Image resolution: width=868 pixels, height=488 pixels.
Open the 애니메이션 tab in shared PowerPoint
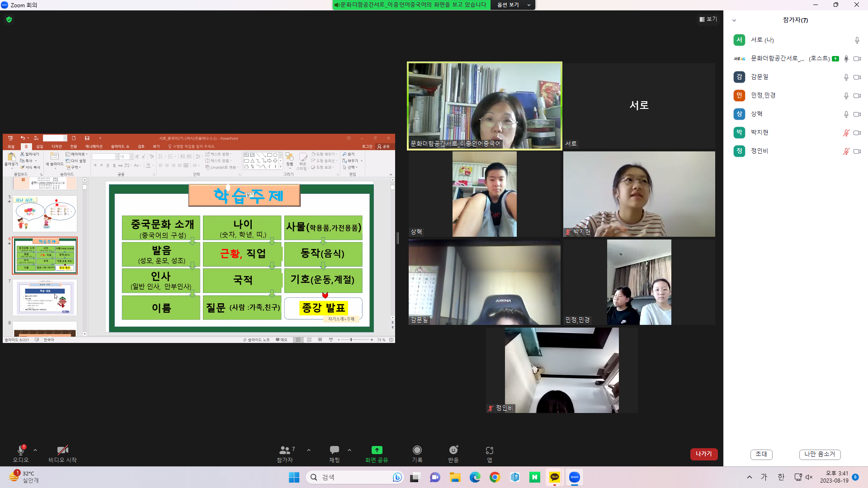click(x=94, y=146)
